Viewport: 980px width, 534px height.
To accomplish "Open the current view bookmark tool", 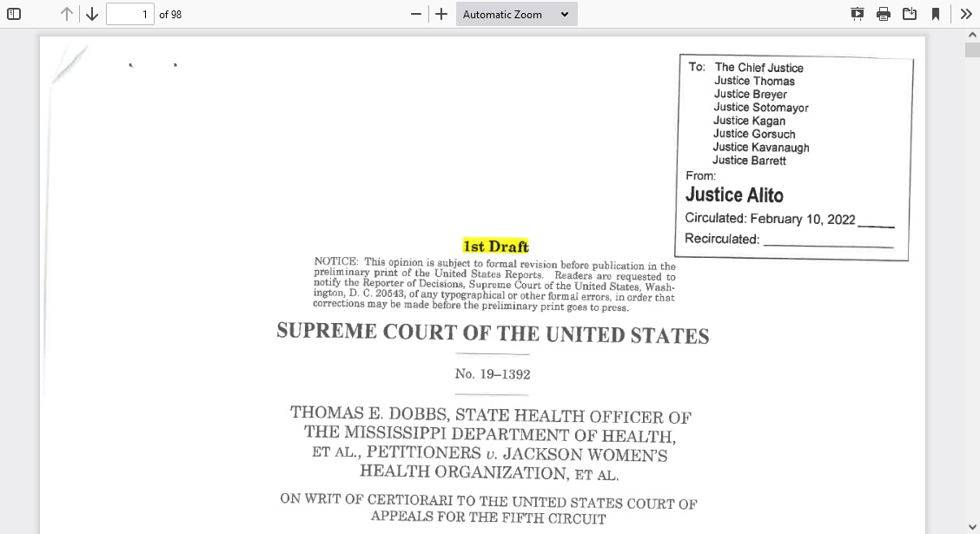I will [x=936, y=14].
